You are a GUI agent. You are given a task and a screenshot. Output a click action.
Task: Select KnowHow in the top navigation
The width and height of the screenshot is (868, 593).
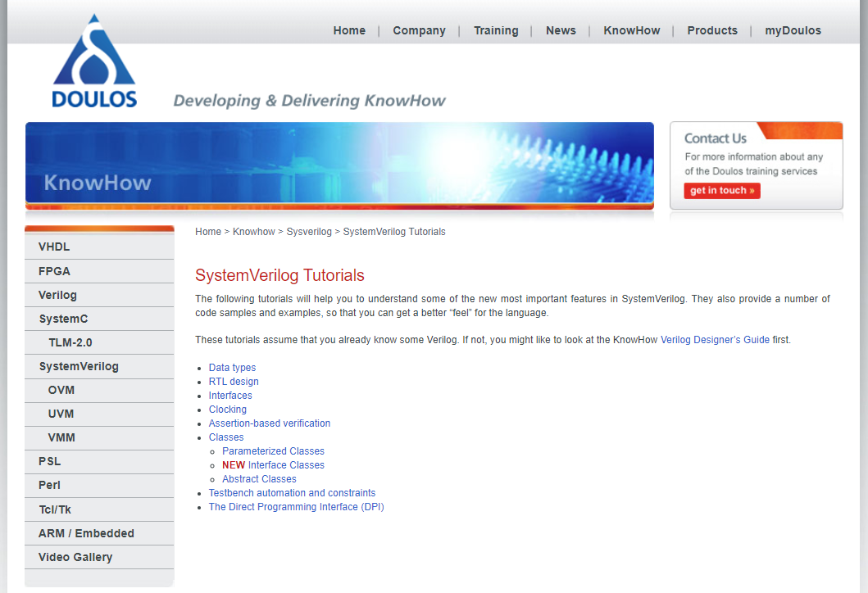[x=632, y=30]
